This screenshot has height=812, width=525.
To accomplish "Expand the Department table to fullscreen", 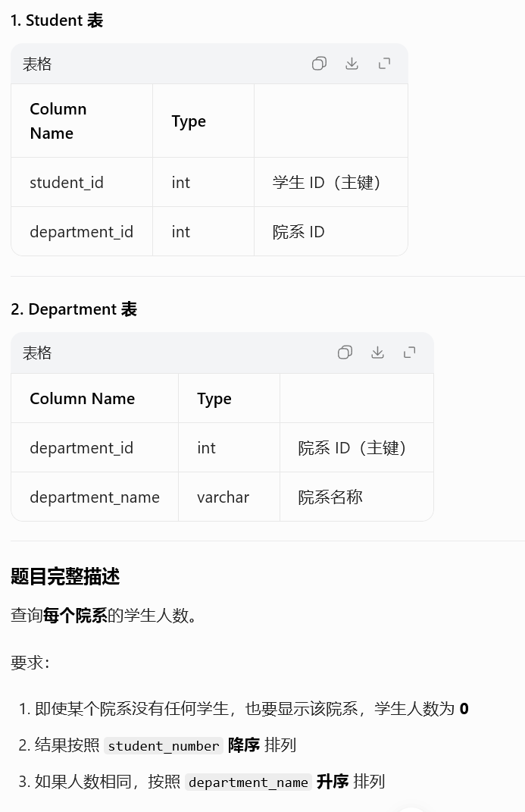I will pyautogui.click(x=410, y=353).
